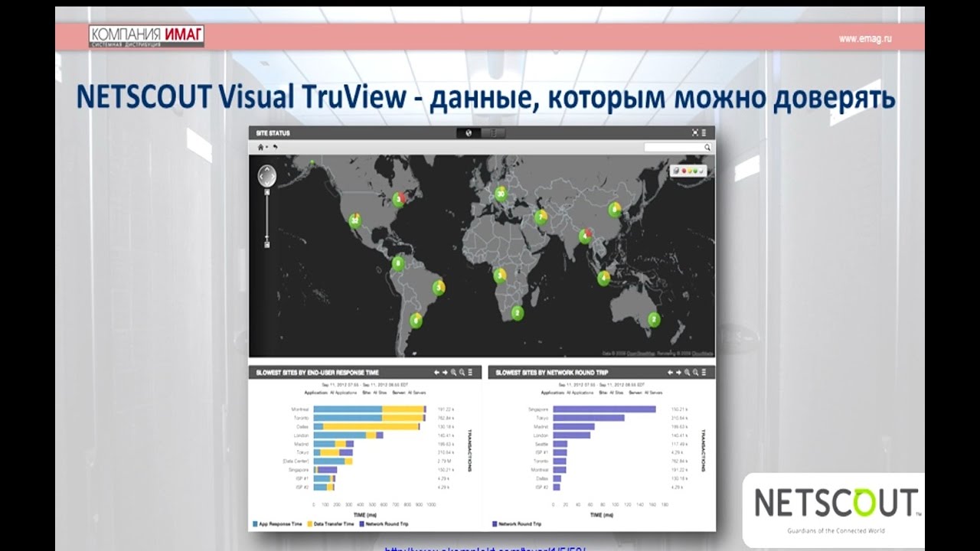Select the Argentina area cluster marker
The height and width of the screenshot is (551, 980).
(x=416, y=321)
